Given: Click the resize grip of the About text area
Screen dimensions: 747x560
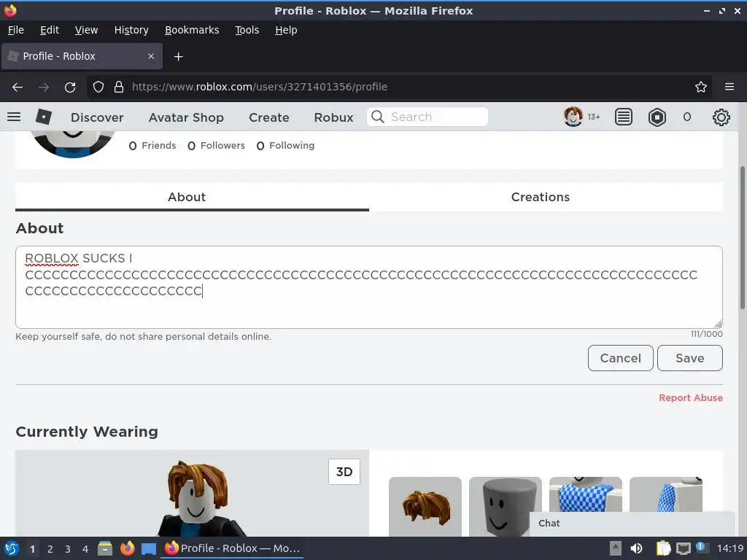Looking at the screenshot, I should 718,324.
